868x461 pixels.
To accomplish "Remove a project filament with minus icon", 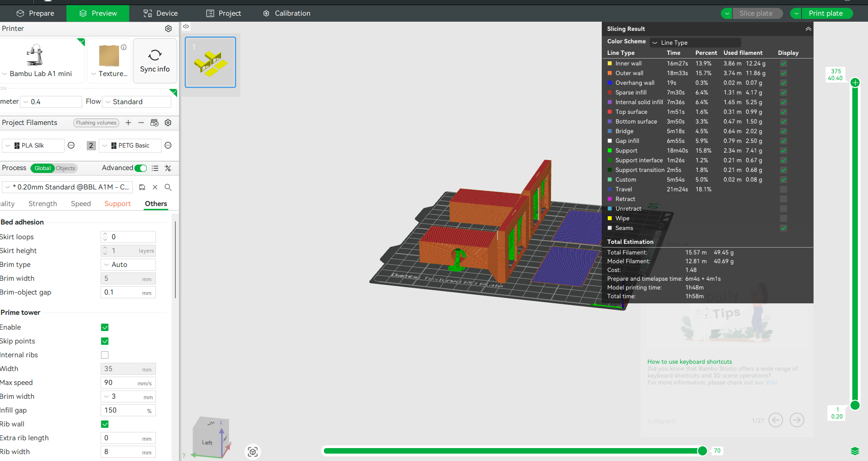I will point(141,123).
